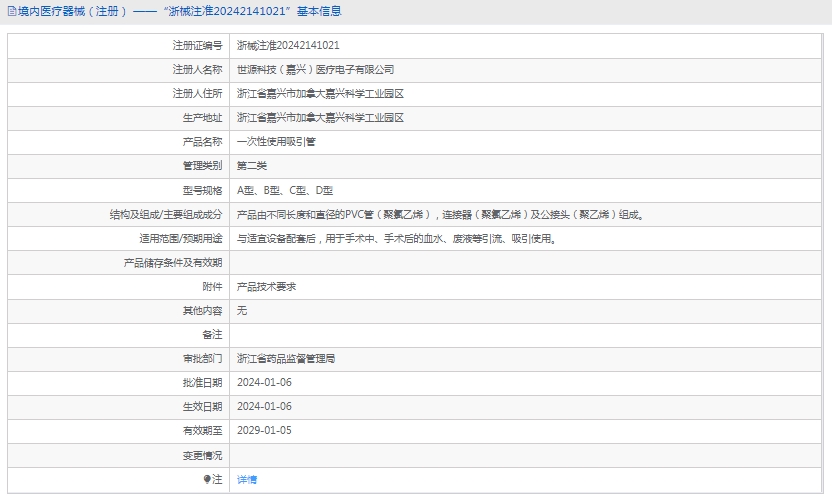This screenshot has height=501, width=832.
Task: Click the intended use description text
Action: [x=396, y=238]
